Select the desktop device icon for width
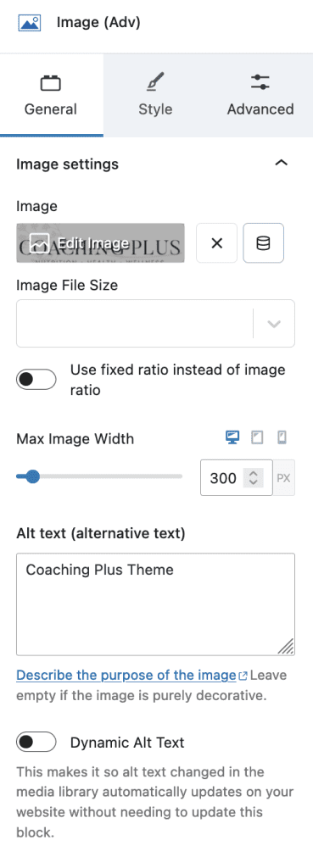Screen dimensions: 313x868 point(232,438)
